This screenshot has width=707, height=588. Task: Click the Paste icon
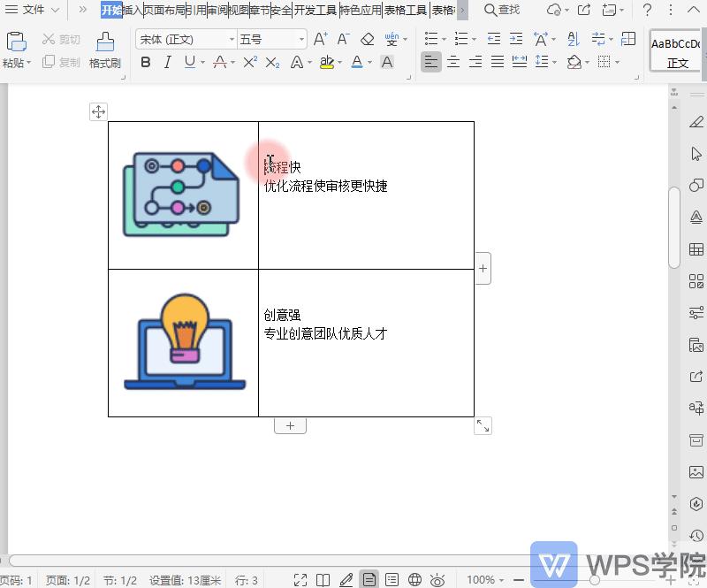(15, 42)
